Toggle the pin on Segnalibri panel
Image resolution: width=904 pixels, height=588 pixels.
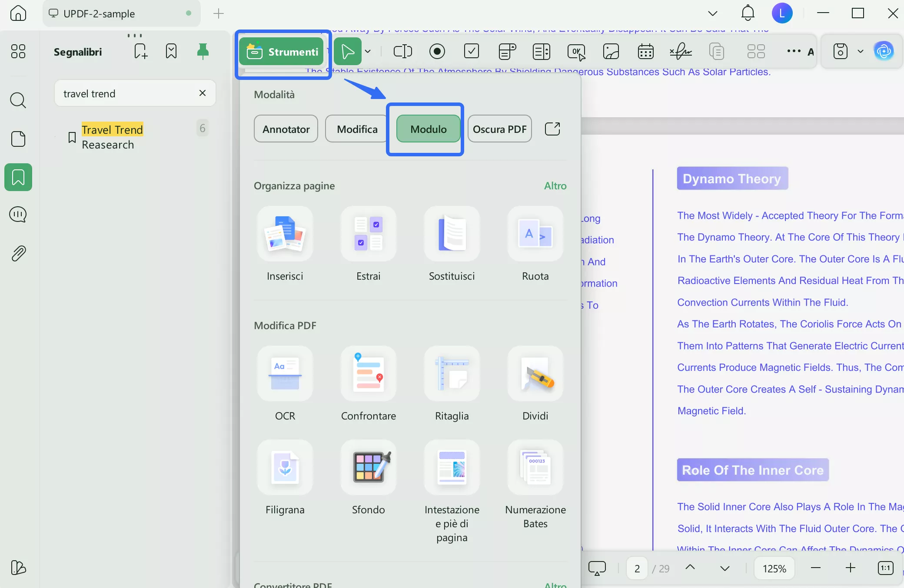coord(203,51)
